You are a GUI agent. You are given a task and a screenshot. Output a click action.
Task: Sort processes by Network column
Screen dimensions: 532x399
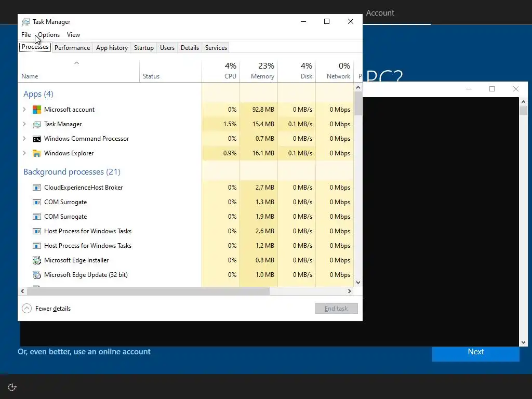[335, 72]
